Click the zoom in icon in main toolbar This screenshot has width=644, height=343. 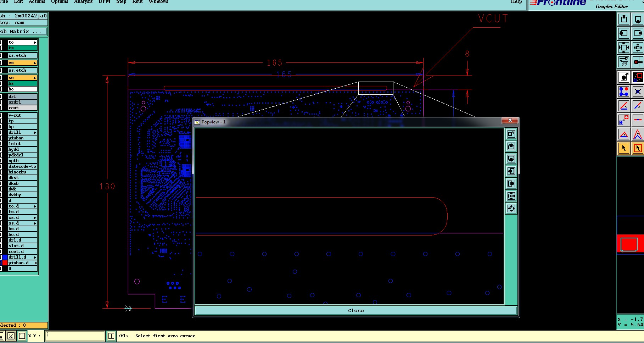[x=624, y=48]
